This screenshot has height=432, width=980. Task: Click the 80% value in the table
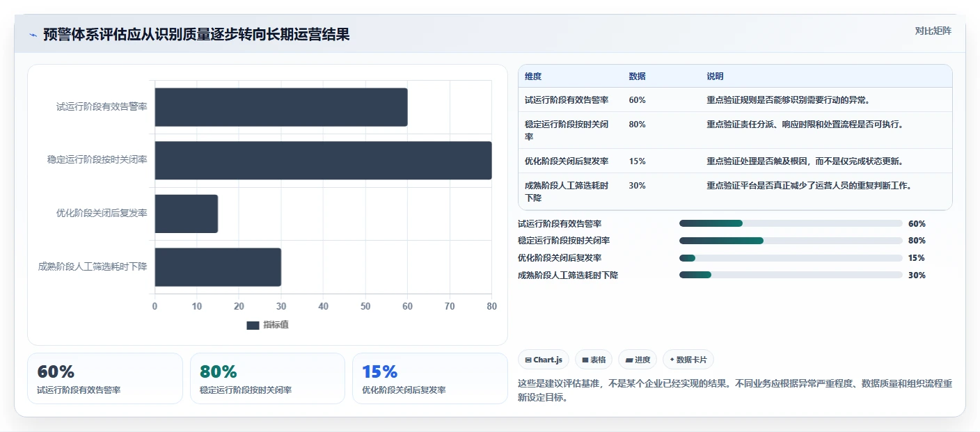[637, 125]
